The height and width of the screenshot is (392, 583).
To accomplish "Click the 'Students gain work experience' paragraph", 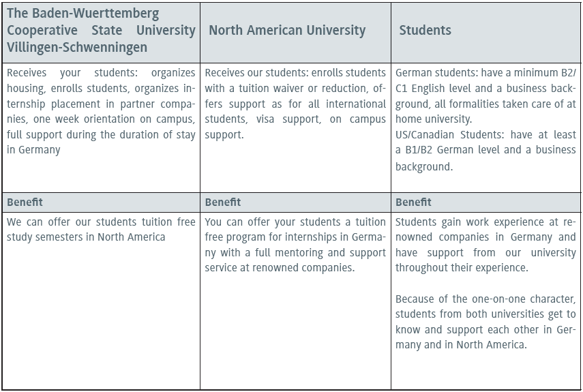I will coord(485,245).
